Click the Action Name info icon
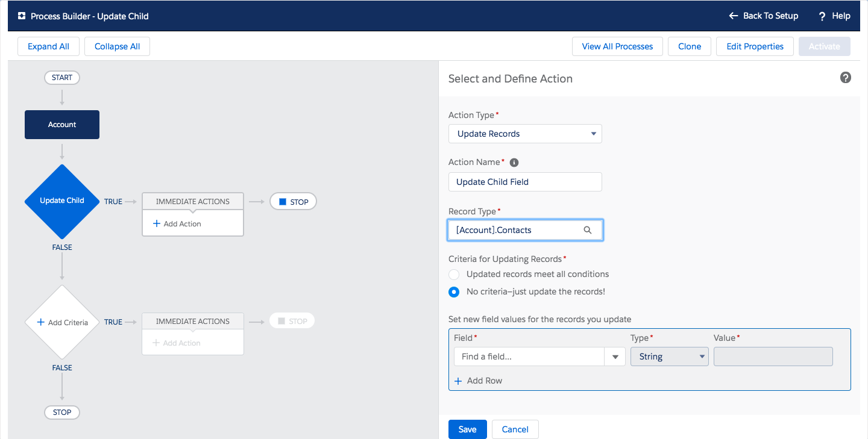 pos(514,163)
